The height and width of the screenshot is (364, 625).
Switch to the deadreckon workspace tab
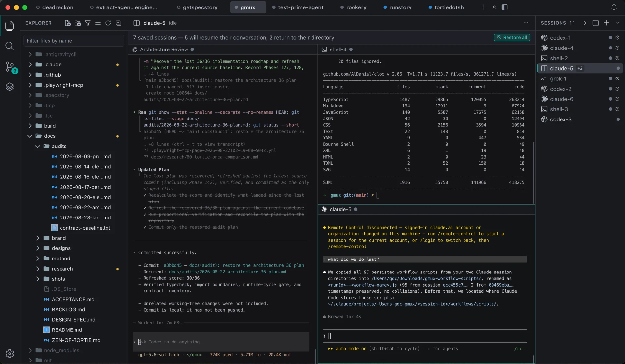(x=54, y=7)
